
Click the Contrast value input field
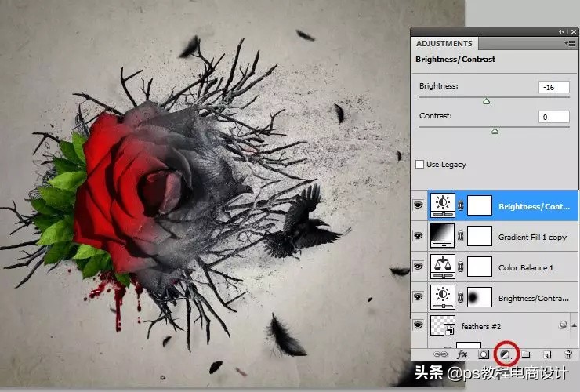pos(553,117)
